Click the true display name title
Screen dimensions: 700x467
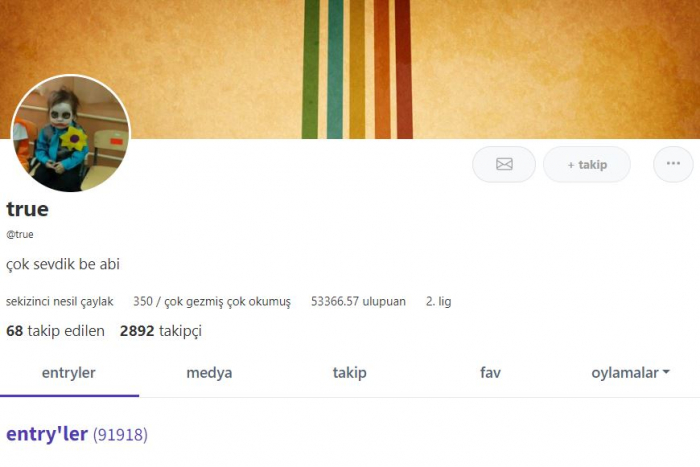[27, 209]
